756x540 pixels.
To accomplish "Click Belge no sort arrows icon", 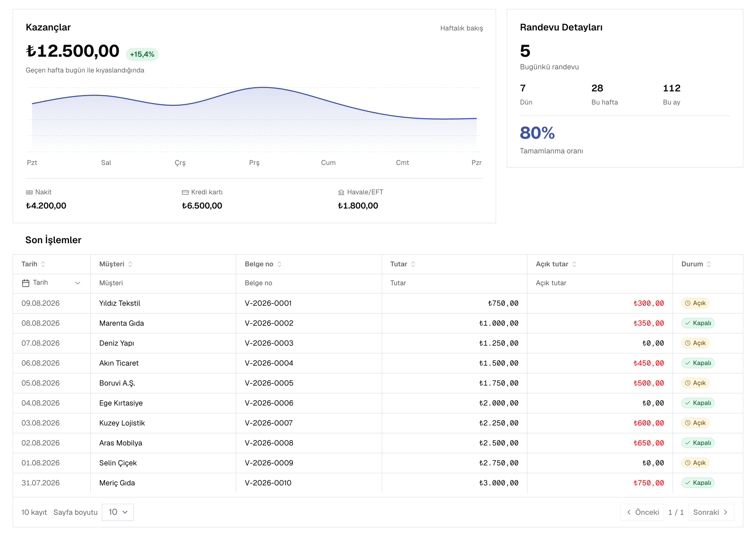I will (279, 264).
